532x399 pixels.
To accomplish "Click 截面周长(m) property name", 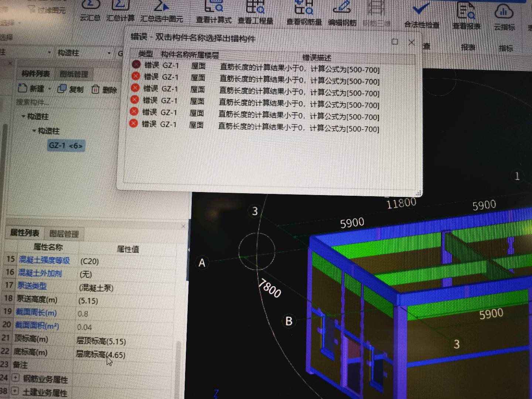I will (36, 313).
